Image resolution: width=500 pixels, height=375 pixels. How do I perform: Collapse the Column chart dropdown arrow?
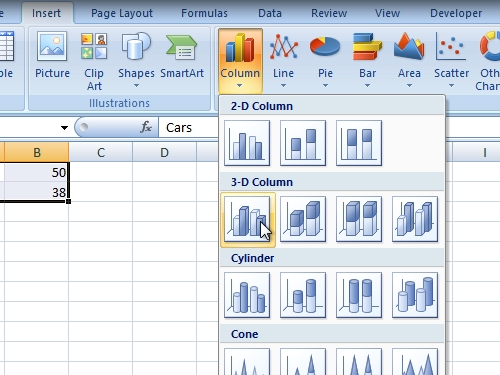pyautogui.click(x=240, y=86)
